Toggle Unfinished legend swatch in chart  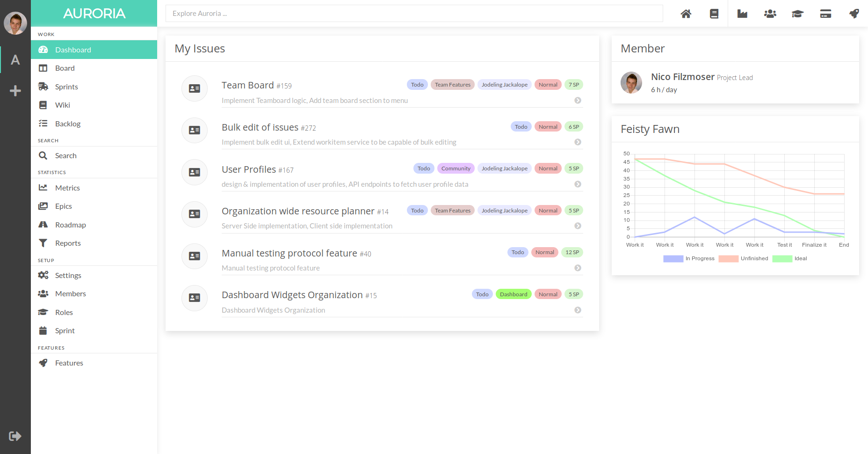pyautogui.click(x=728, y=258)
